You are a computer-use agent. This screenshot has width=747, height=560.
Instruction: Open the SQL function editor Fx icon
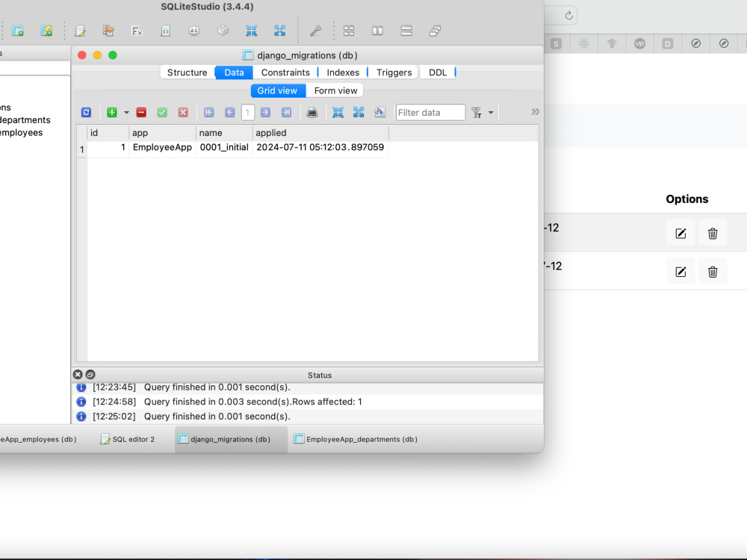tap(137, 31)
